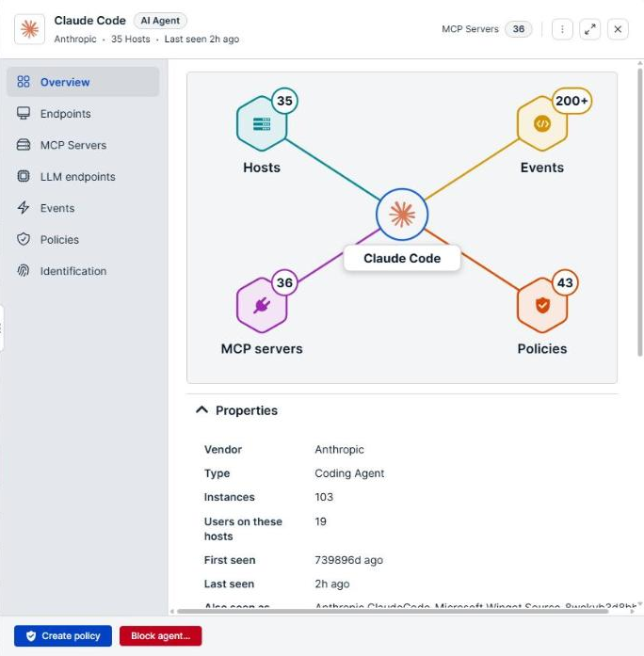Viewport: 644px width, 656px height.
Task: Click the MCP servers plug hexagon node
Action: point(262,305)
